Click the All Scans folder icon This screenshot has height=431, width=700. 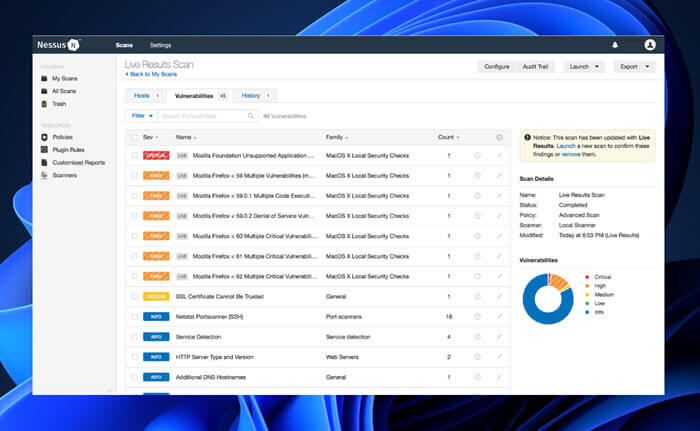[x=44, y=91]
